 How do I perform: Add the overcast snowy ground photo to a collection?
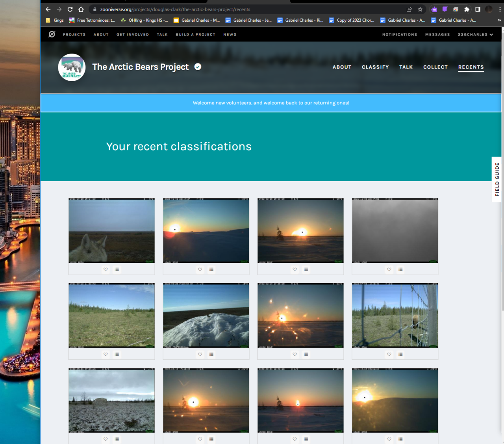[117, 439]
